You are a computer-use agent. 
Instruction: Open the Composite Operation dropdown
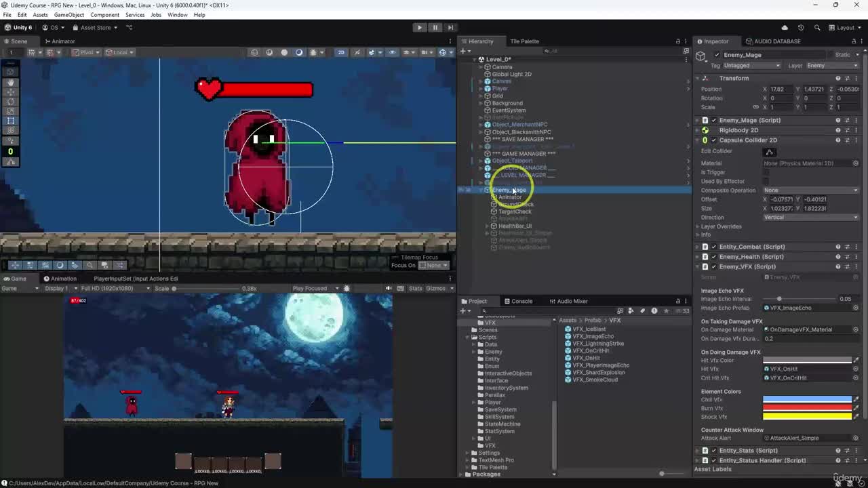[811, 190]
